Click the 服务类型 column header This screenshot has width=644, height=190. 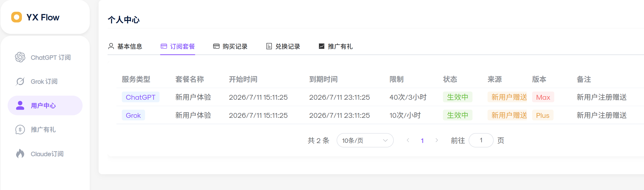(136, 79)
